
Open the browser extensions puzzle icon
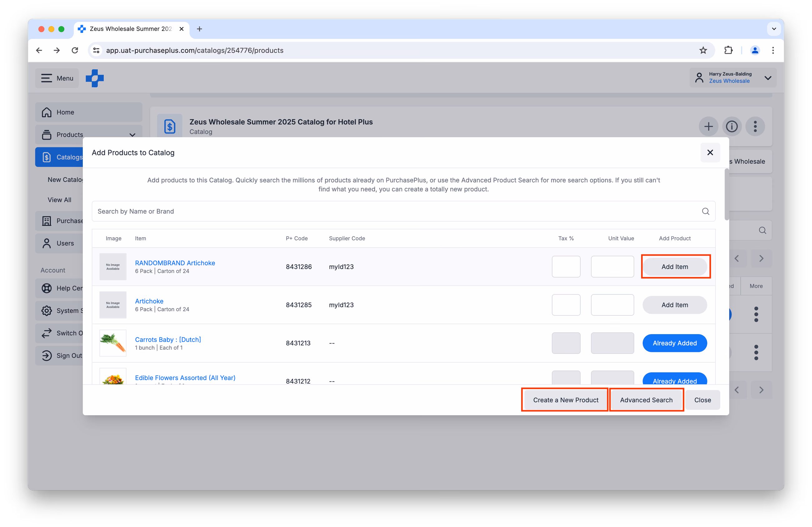pos(728,51)
